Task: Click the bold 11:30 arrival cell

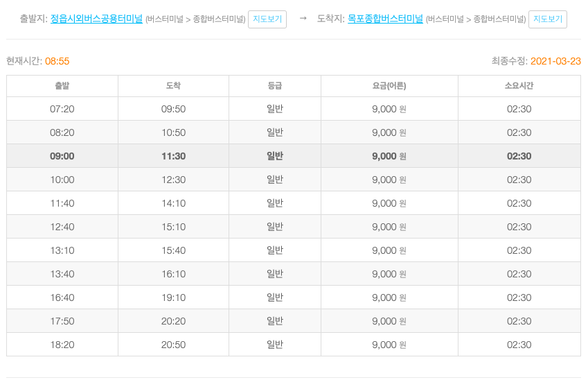Action: 174,156
